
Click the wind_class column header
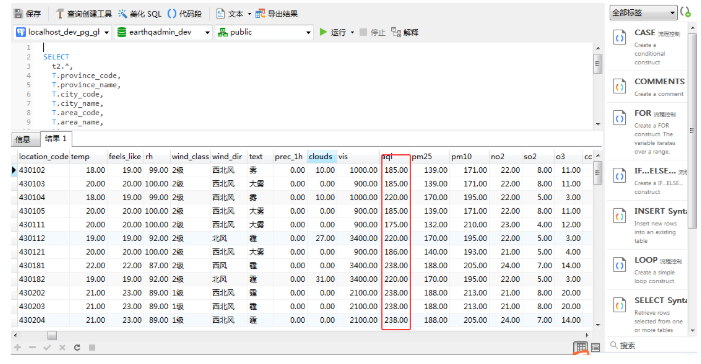tap(190, 157)
